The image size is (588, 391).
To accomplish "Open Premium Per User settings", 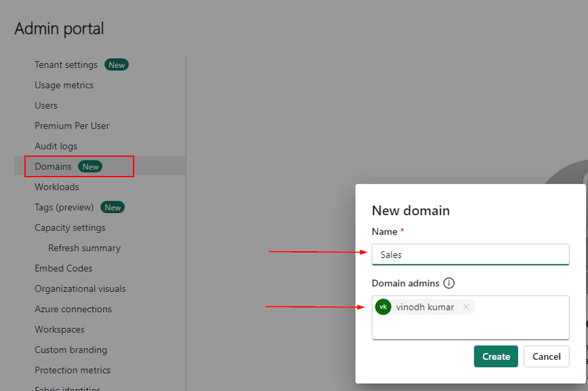I will tap(72, 126).
